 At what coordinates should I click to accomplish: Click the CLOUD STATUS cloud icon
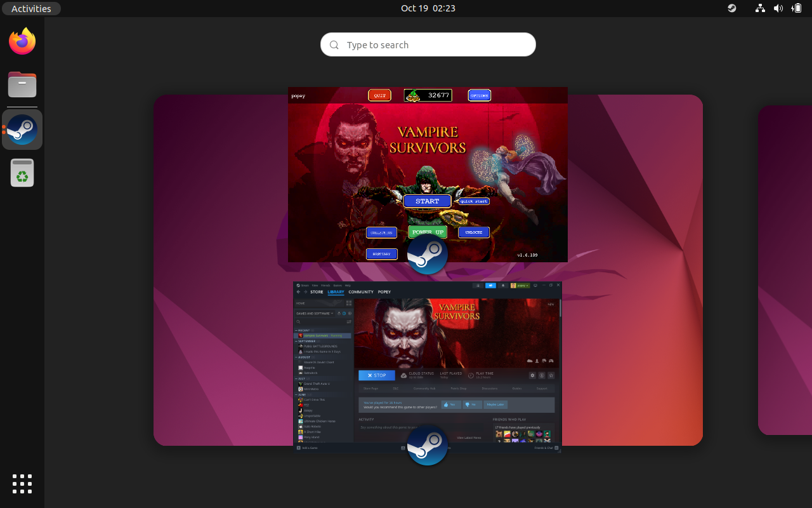pyautogui.click(x=403, y=375)
